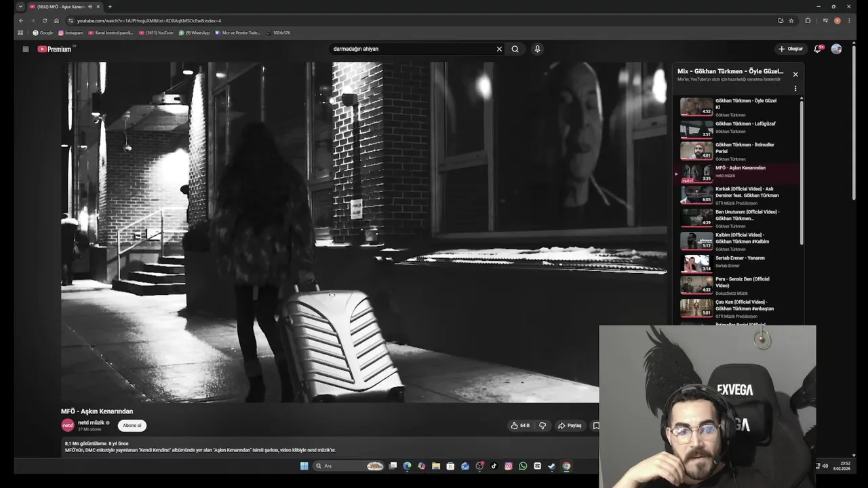Click the playlist panel scrollbar
Viewport: 868px width, 488px height.
(802, 173)
